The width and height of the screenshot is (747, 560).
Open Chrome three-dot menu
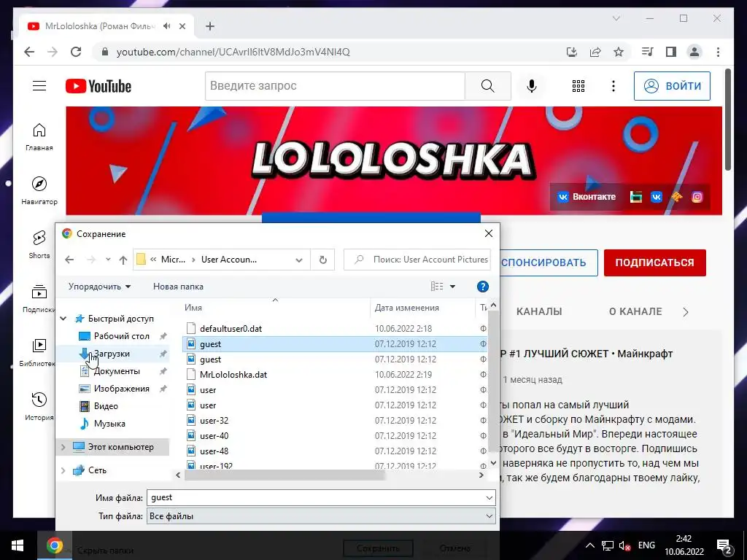point(718,52)
